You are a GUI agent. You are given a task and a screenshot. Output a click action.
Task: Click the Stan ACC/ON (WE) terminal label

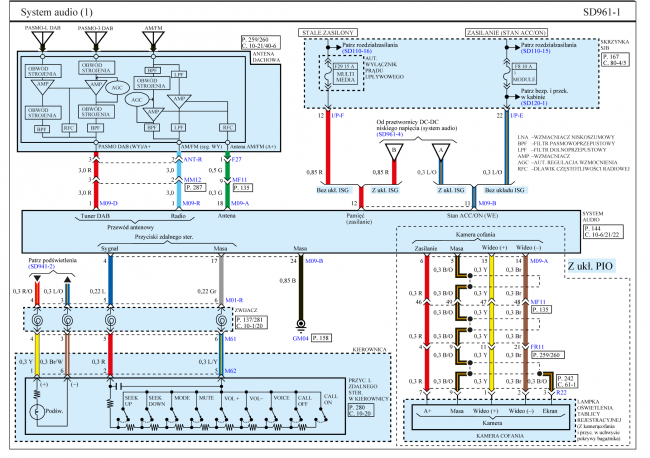472,216
